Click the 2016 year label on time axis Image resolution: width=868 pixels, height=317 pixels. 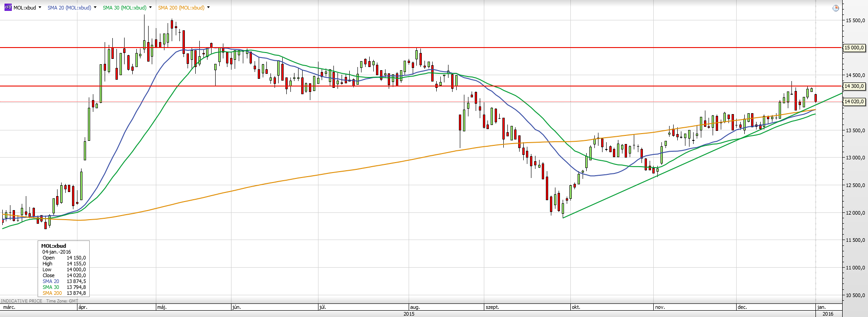(x=828, y=313)
